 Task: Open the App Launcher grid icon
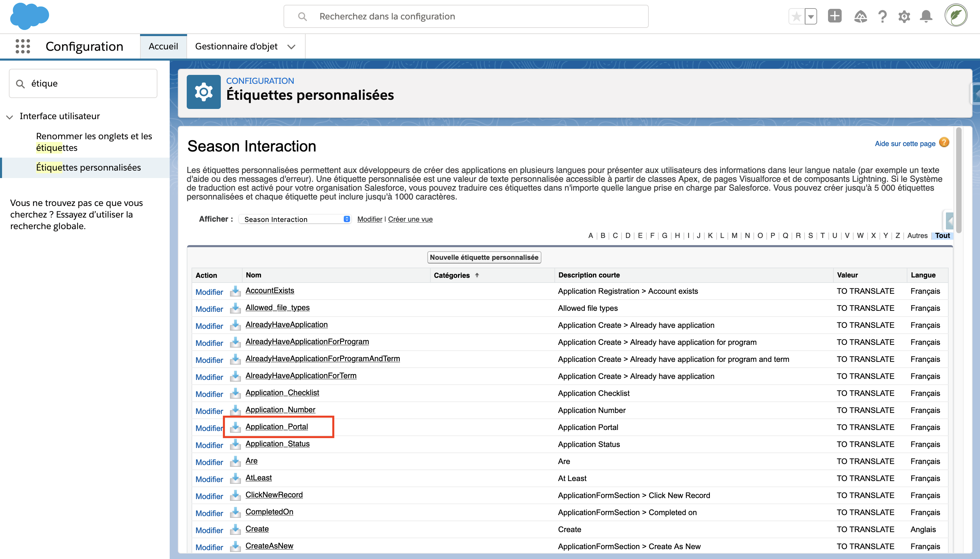(x=23, y=46)
